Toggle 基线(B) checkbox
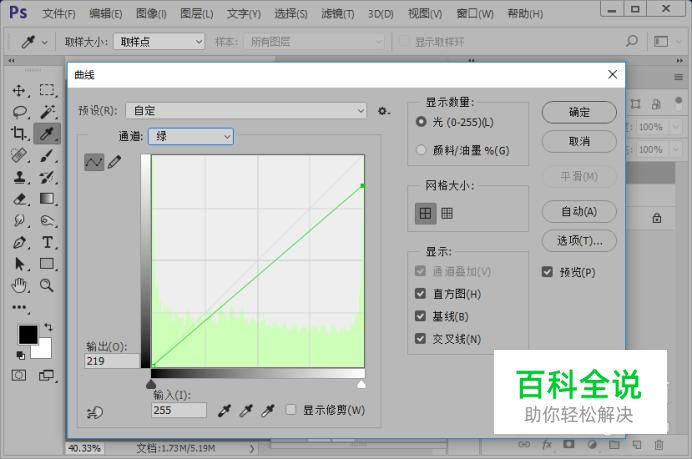 click(x=421, y=316)
